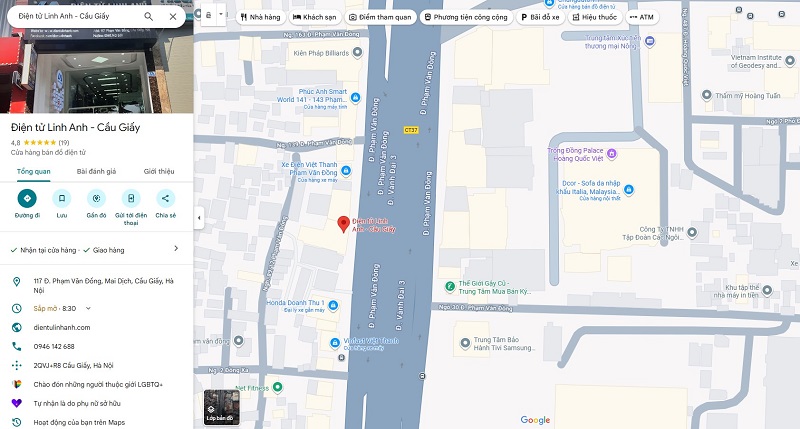This screenshot has height=429, width=800.
Task: Click the search magnifier icon
Action: pos(148,16)
